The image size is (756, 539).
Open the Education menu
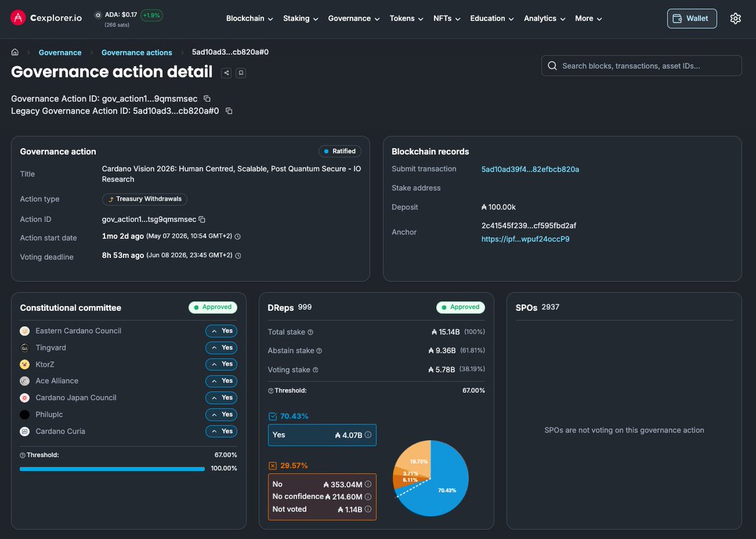click(492, 18)
